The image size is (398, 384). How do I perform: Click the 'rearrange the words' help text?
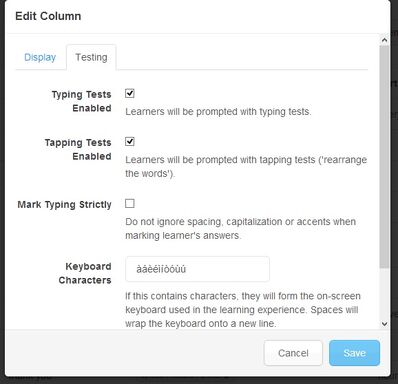(246, 167)
